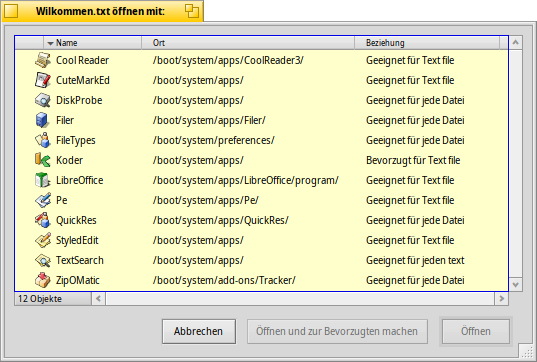Cancel with the Abbrechen button
The image size is (537, 362).
pos(199,332)
